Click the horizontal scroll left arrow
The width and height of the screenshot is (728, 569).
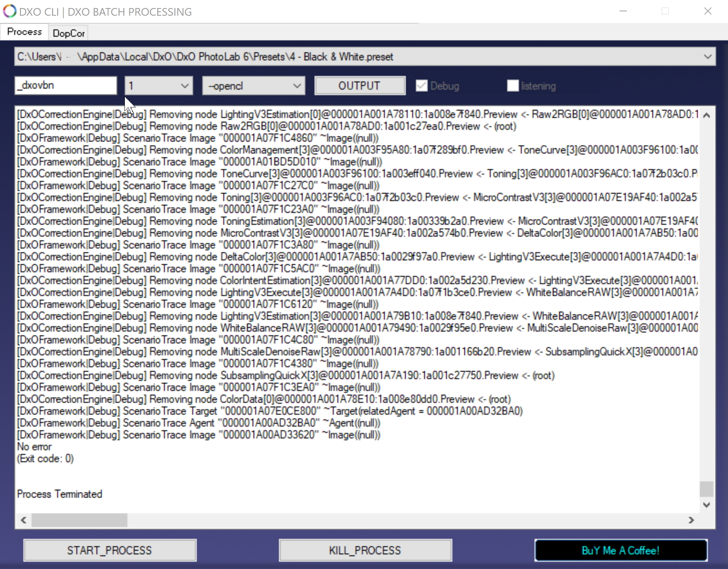coord(24,520)
